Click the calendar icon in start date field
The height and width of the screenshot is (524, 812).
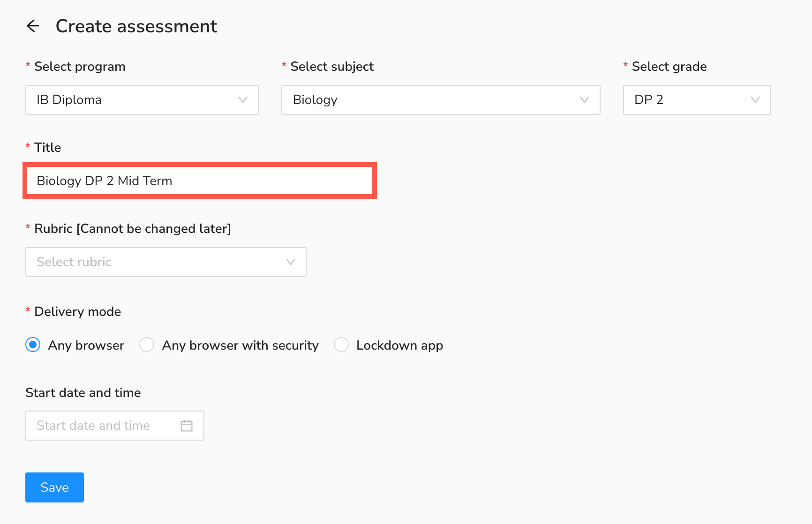[187, 426]
